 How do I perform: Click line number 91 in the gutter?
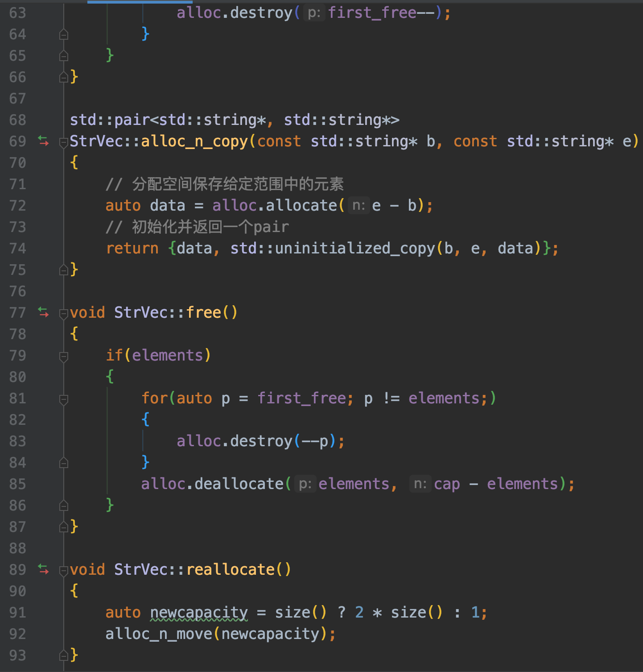[x=18, y=613]
